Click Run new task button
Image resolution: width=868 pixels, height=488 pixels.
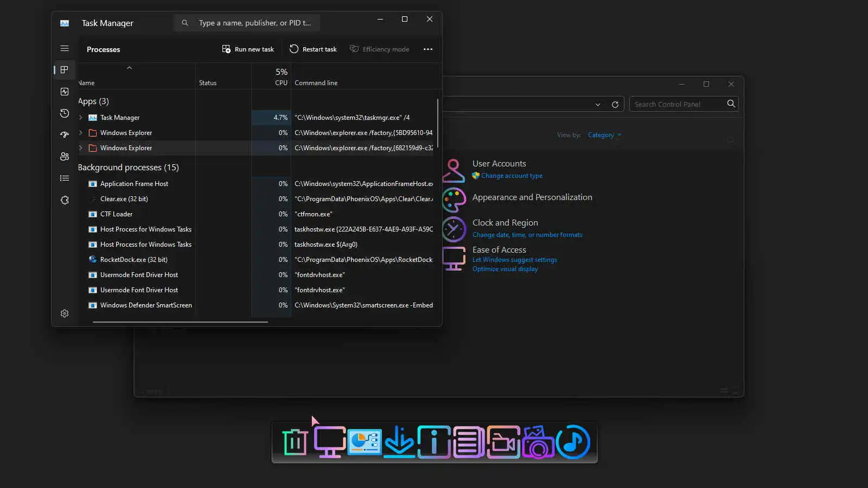248,49
